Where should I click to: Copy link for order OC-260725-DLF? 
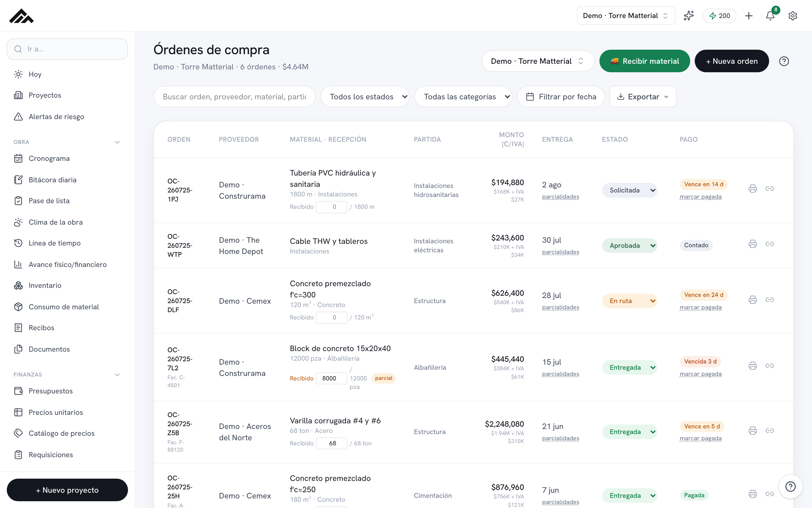click(770, 300)
